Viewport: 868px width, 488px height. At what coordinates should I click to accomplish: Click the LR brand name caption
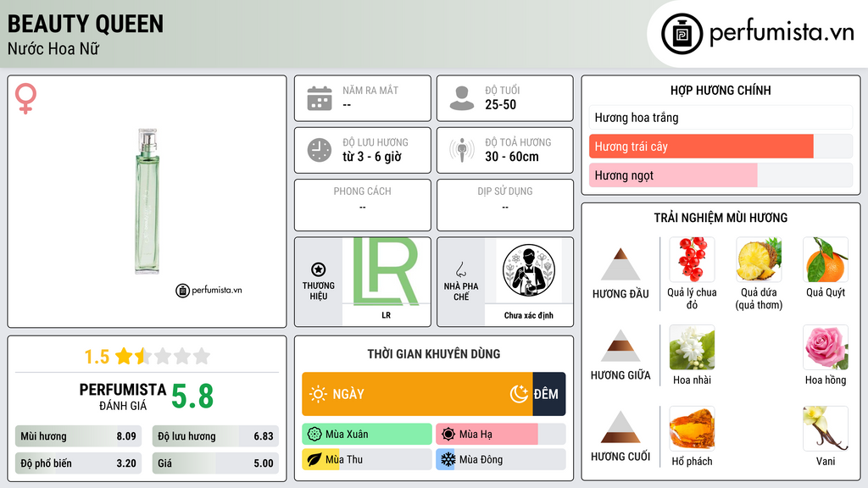coord(386,315)
